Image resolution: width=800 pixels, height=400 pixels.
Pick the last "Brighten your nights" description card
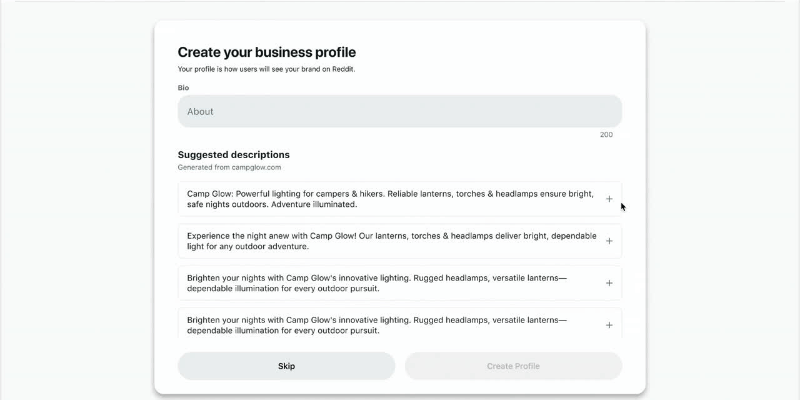390,323
